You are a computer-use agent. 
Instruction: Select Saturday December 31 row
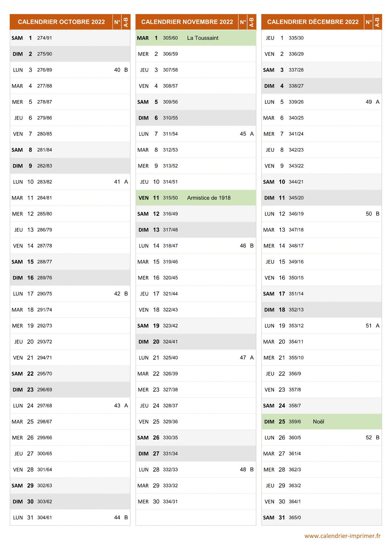point(322,518)
